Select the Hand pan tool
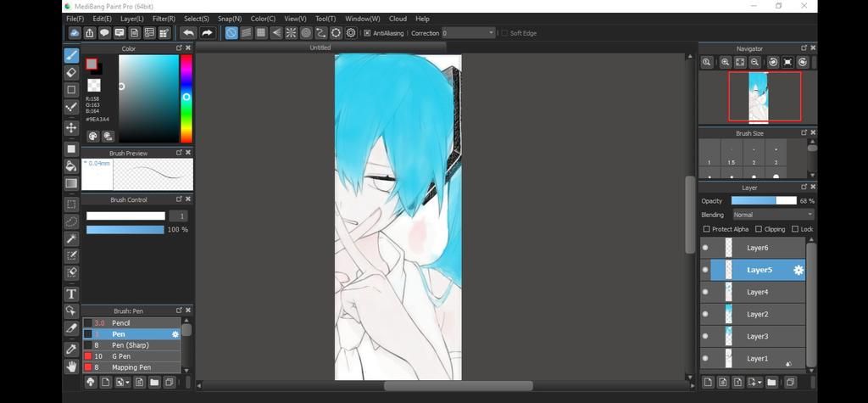Image resolution: width=868 pixels, height=403 pixels. click(x=71, y=367)
